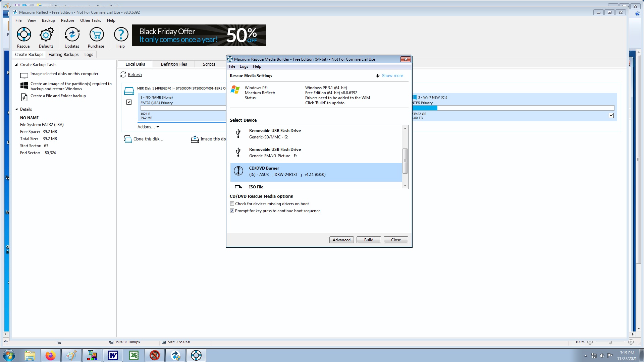Launch Firefox from taskbar
The height and width of the screenshot is (362, 644).
click(51, 355)
